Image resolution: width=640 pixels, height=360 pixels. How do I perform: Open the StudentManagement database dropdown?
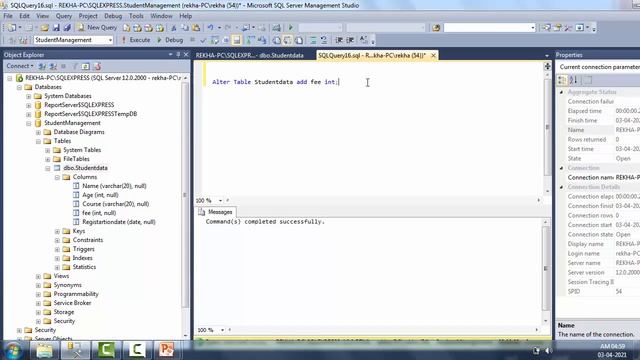pos(110,40)
